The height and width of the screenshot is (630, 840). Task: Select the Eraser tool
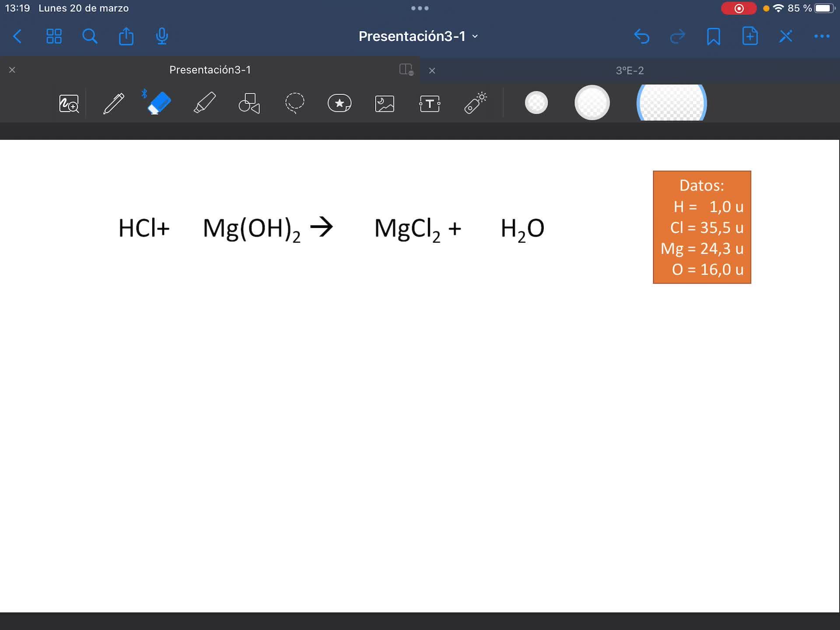tap(159, 104)
